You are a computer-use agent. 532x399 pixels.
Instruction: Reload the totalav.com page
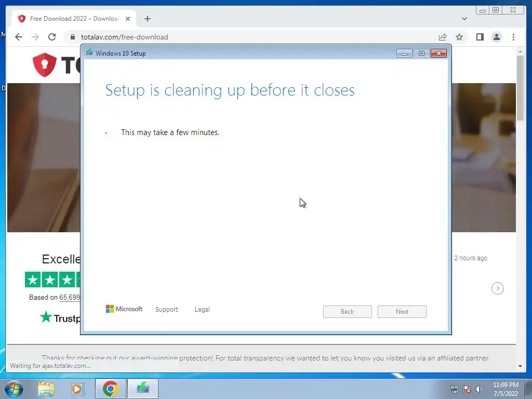click(52, 37)
